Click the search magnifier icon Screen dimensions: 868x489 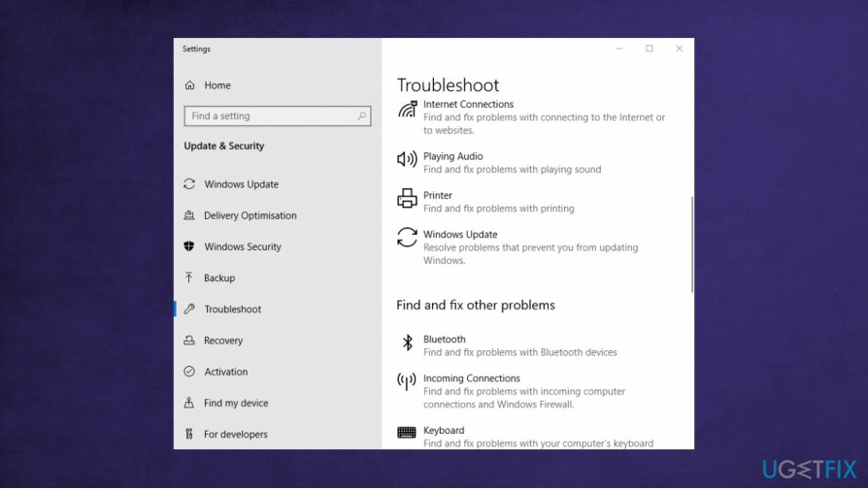(361, 115)
